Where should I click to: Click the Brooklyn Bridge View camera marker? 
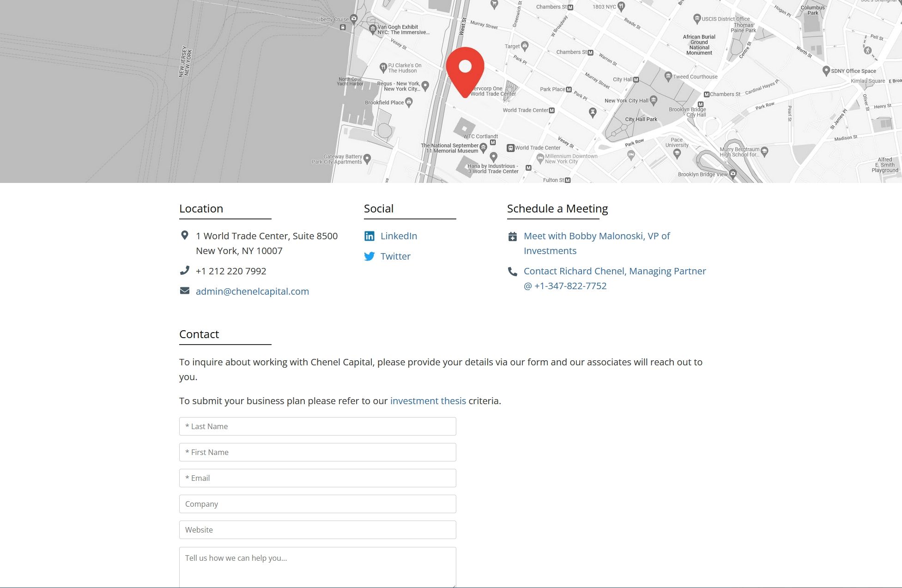click(x=732, y=174)
